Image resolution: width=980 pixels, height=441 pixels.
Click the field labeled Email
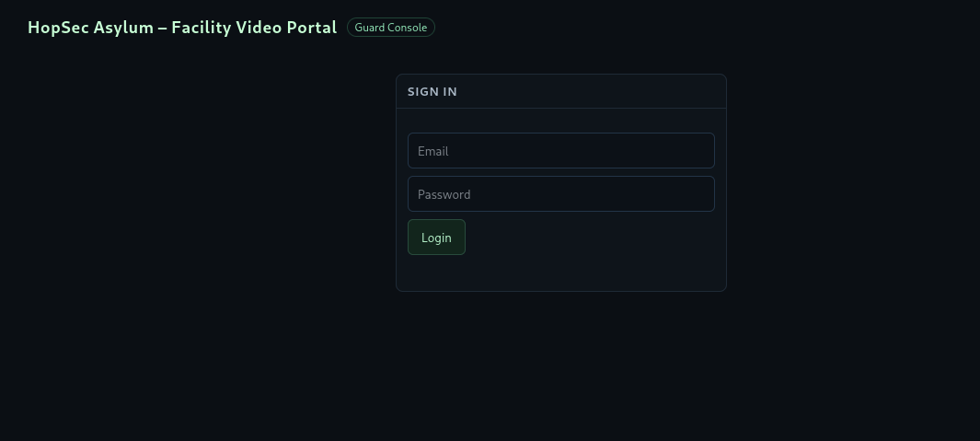[x=560, y=151]
